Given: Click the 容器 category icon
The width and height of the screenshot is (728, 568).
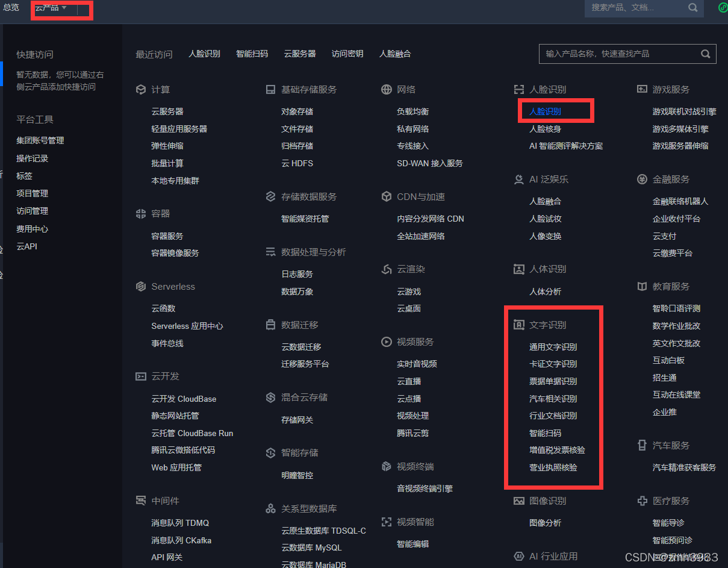Looking at the screenshot, I should 141,213.
